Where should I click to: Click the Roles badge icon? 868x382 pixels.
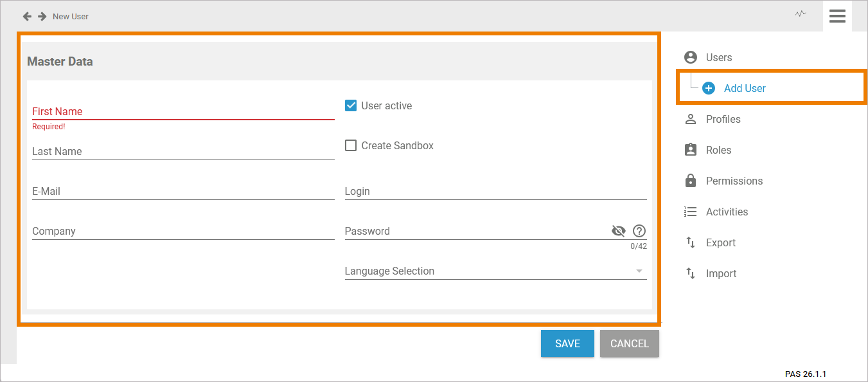tap(691, 150)
